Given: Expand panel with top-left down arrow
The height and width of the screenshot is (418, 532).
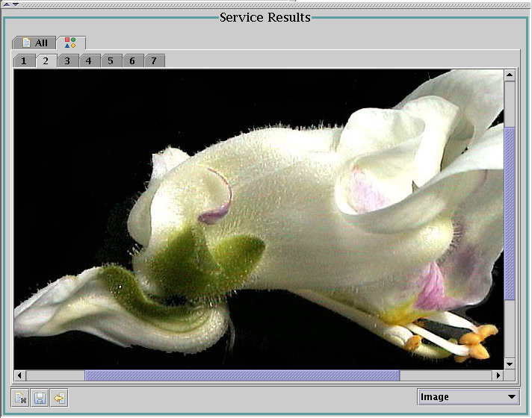Looking at the screenshot, I should point(15,3).
